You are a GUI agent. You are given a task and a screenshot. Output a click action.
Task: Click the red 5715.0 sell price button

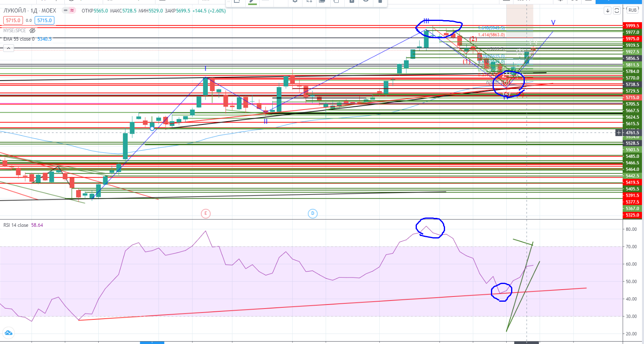pyautogui.click(x=13, y=21)
